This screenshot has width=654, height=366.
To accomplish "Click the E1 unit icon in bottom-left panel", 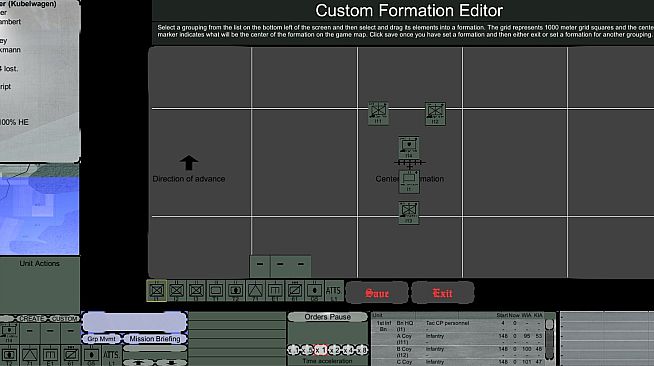I will pyautogui.click(x=50, y=355).
